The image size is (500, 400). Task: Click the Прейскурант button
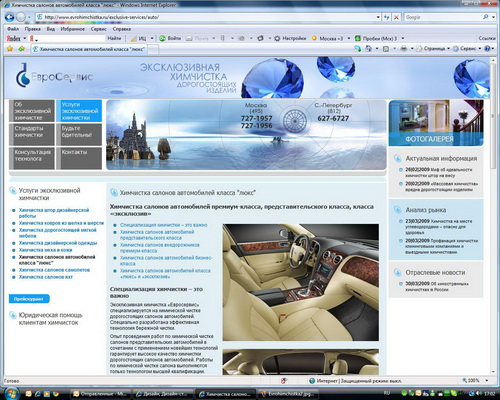click(x=29, y=299)
